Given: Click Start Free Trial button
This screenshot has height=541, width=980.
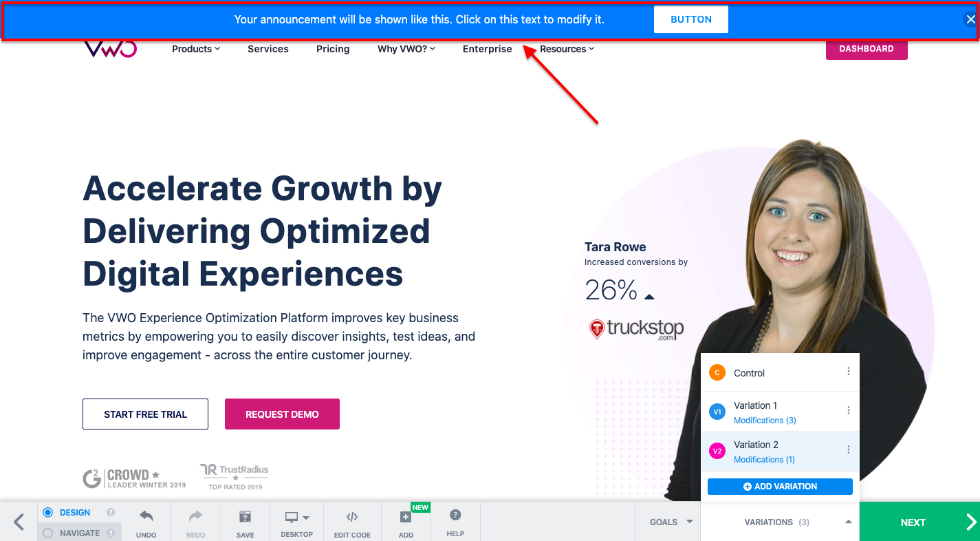Looking at the screenshot, I should [x=145, y=414].
